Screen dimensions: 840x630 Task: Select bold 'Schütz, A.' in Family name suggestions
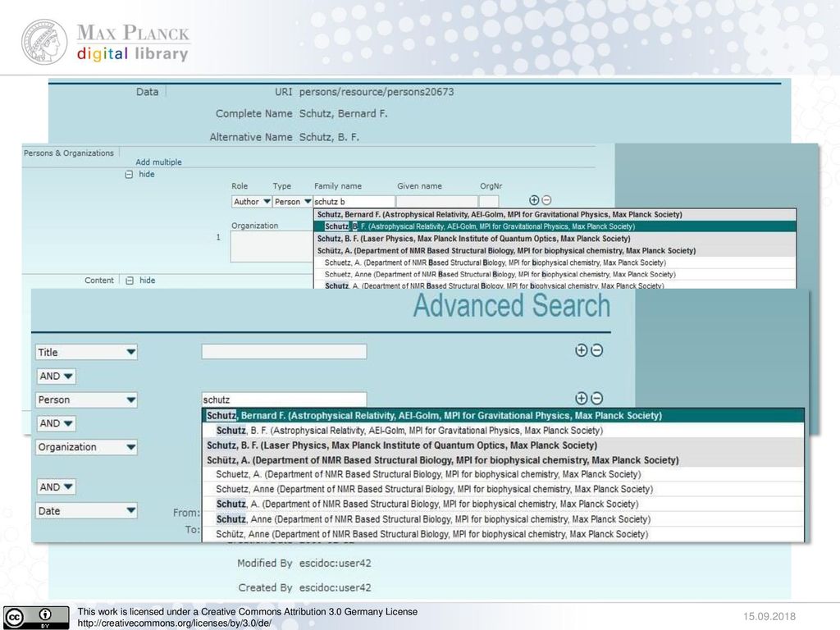[x=555, y=250]
